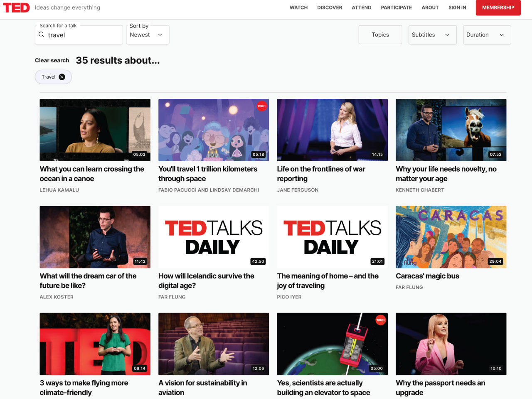Click title "A vision for sustainability in aviation"
532x399 pixels.
(x=203, y=388)
